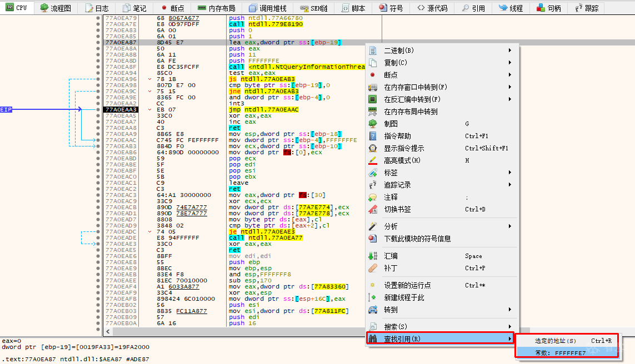Open the 源代码 tab

pos(432,8)
